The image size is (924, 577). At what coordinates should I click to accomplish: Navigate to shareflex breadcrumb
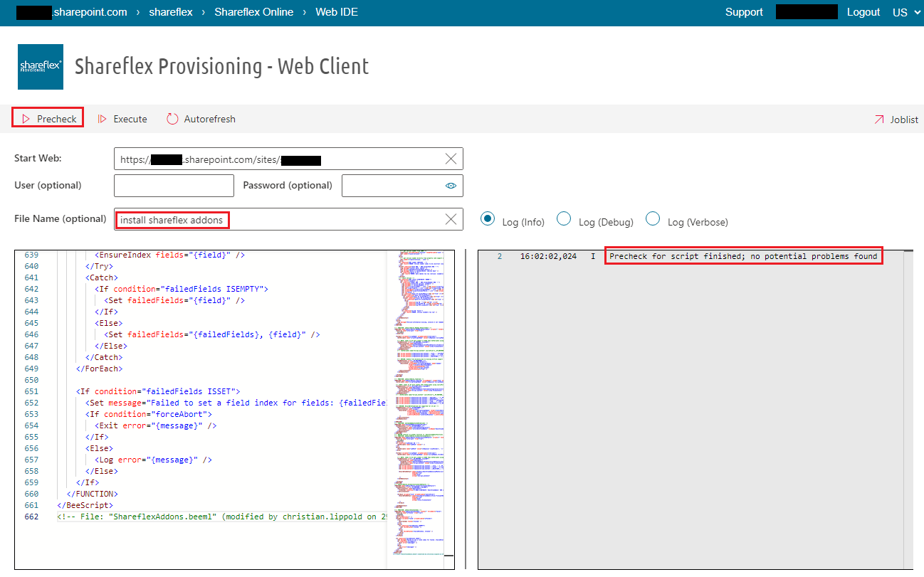(171, 12)
